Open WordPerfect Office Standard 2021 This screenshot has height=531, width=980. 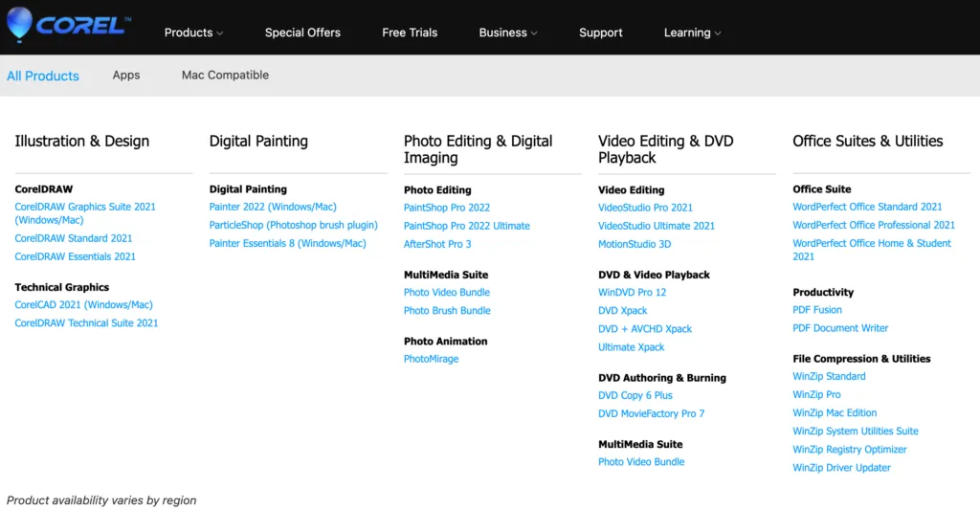point(867,207)
